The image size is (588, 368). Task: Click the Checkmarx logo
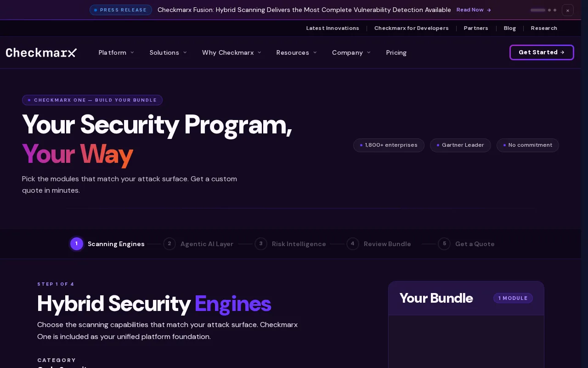tap(41, 52)
